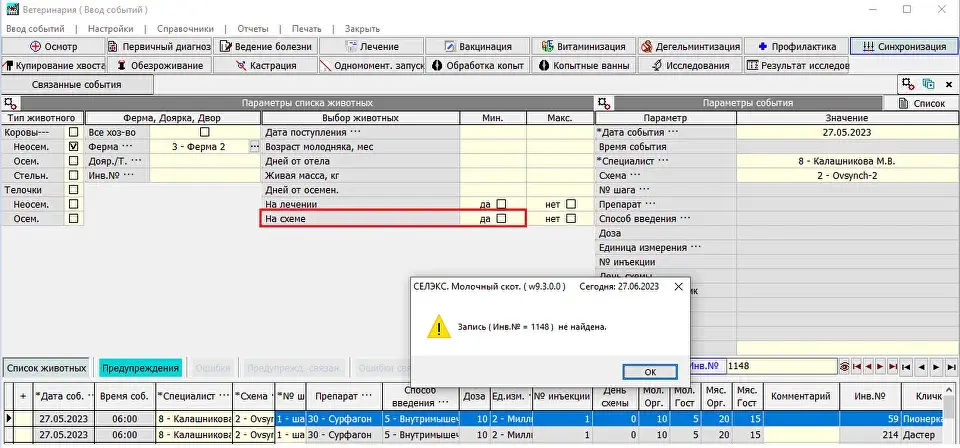The height and width of the screenshot is (448, 960).
Task: Click red first-record navigation arrow
Action: coord(857,367)
